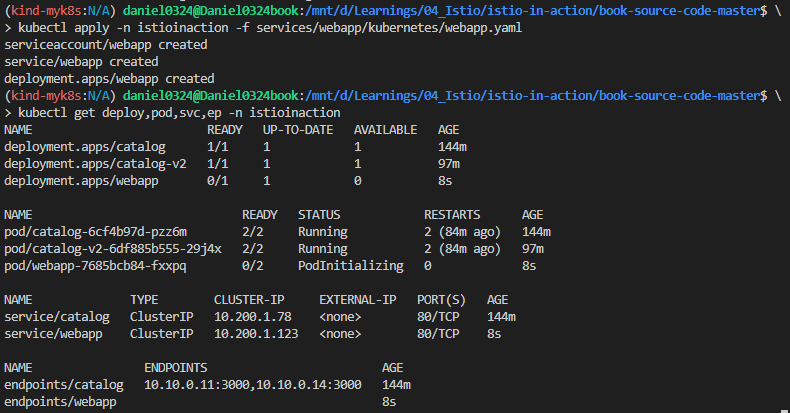
Task: Click the STATUS column header
Action: point(319,215)
